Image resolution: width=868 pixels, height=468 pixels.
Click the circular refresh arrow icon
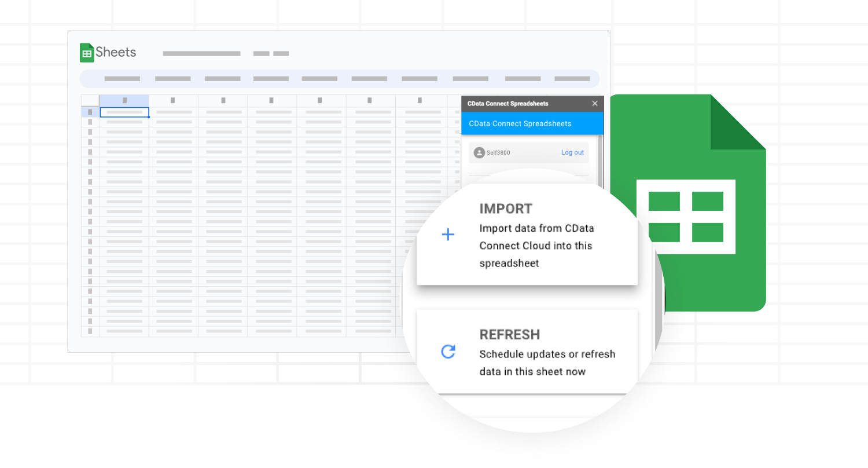pyautogui.click(x=448, y=352)
